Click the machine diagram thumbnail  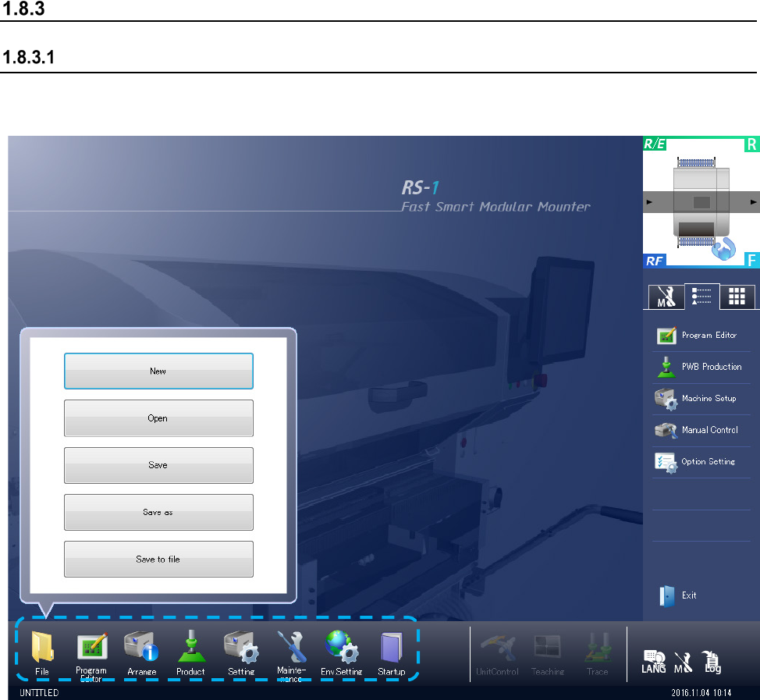pyautogui.click(x=701, y=202)
